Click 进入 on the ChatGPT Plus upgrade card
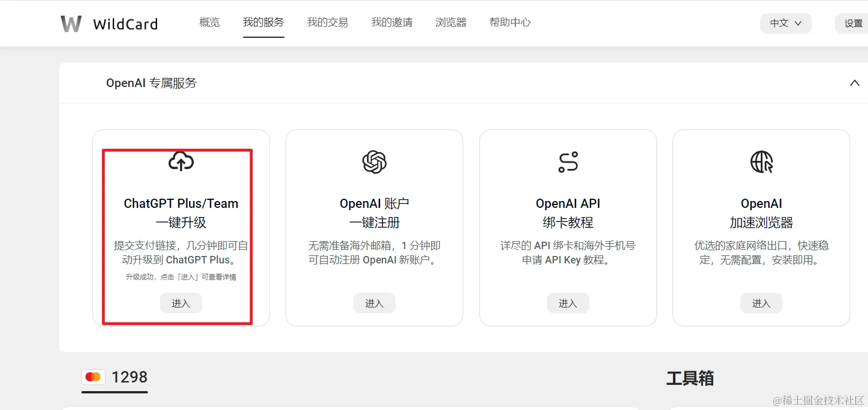This screenshot has height=410, width=868. (x=181, y=303)
